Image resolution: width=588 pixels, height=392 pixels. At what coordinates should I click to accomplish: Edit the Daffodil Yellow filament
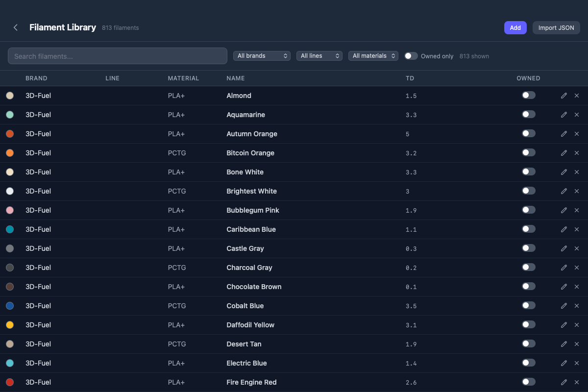[x=564, y=325]
